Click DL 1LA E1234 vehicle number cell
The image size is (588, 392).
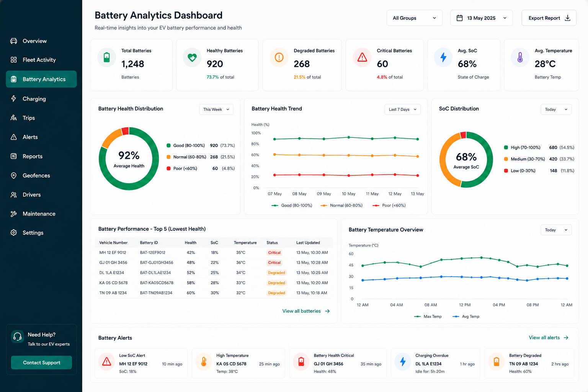[112, 273]
